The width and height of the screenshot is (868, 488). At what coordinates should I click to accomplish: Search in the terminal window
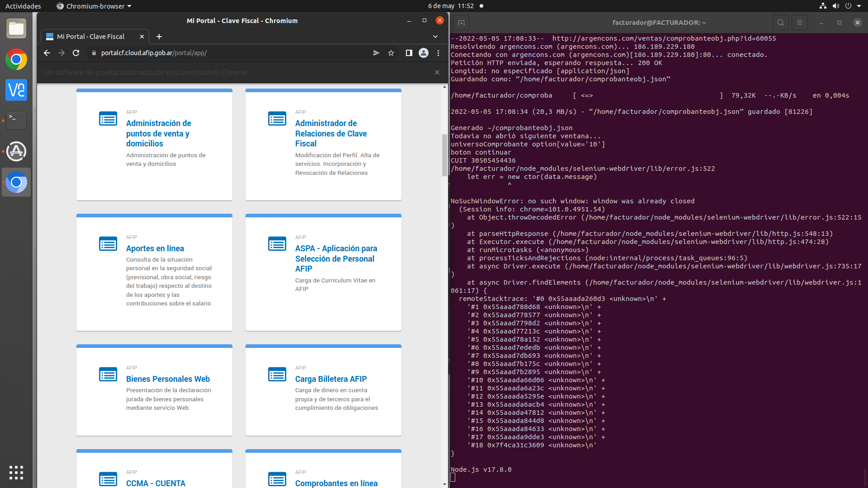click(x=781, y=23)
